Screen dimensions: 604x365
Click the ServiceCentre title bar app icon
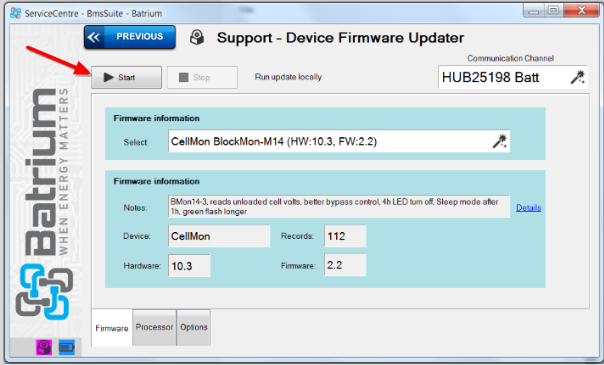click(16, 13)
